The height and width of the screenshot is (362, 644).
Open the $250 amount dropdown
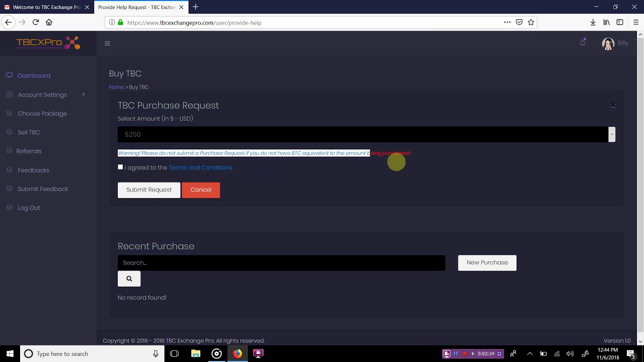coord(366,134)
